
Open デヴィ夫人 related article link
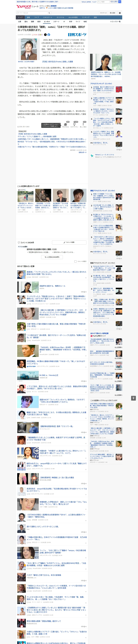pos(37,137)
